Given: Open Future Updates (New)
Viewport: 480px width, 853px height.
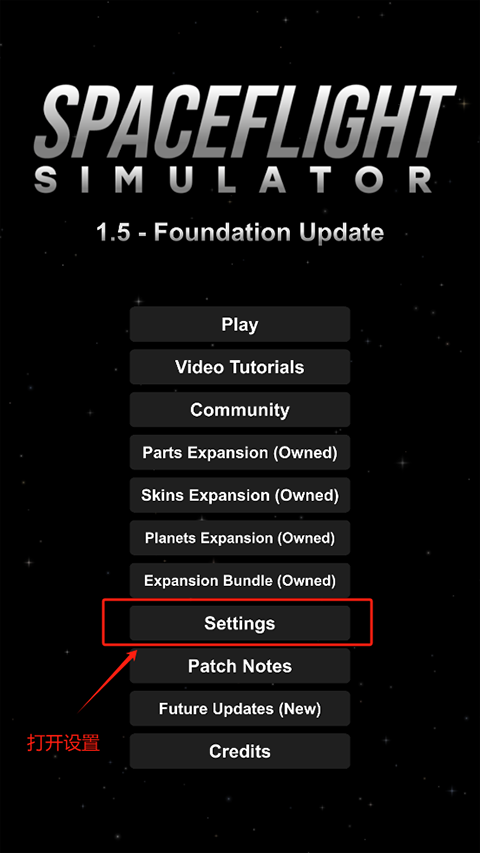Looking at the screenshot, I should click(x=239, y=709).
